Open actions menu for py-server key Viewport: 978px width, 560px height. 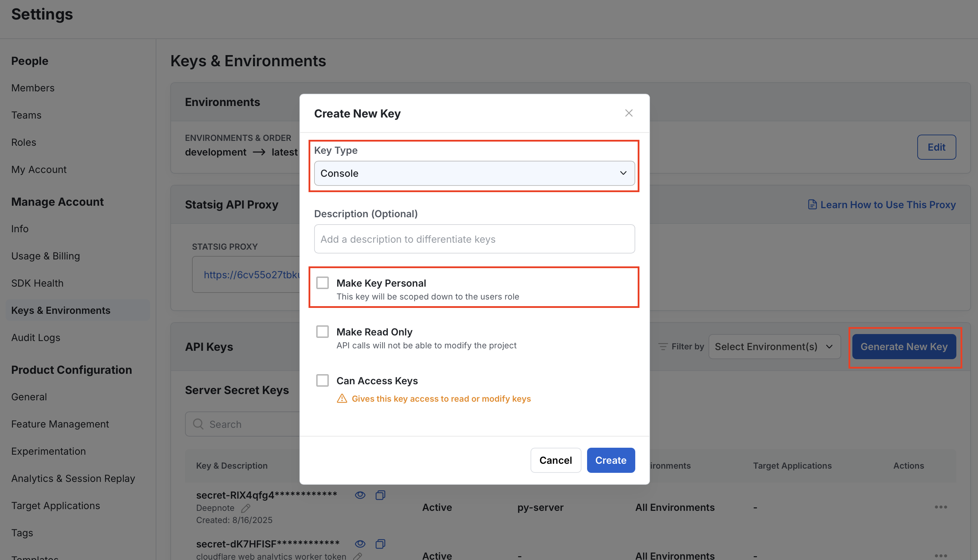940,507
